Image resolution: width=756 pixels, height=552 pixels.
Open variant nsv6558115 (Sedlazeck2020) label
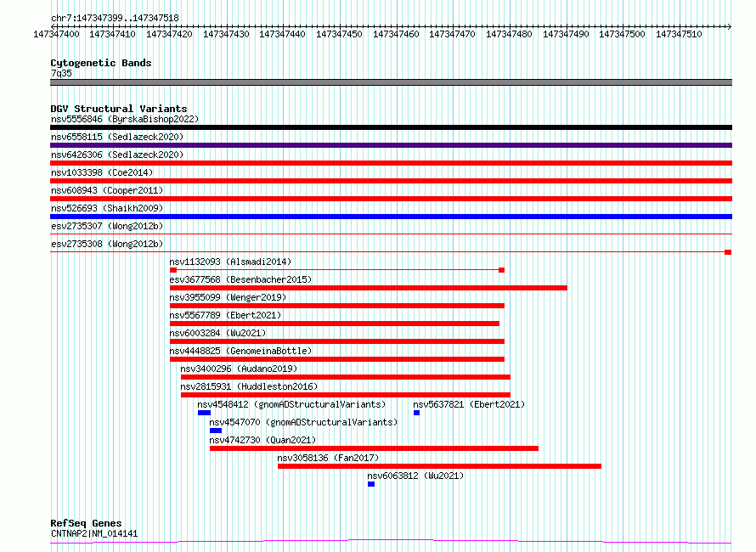coord(117,137)
